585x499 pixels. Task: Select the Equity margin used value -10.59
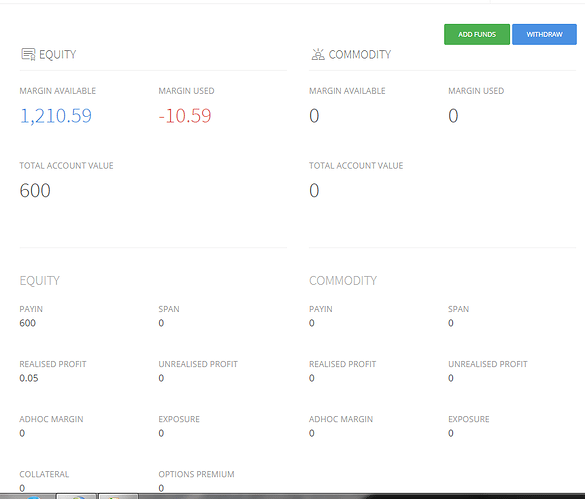185,116
